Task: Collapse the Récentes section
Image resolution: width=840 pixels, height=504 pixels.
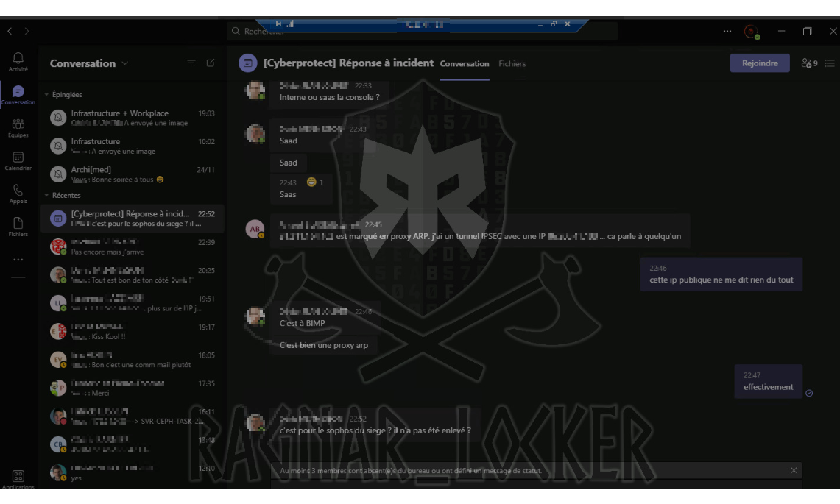Action: (46, 195)
